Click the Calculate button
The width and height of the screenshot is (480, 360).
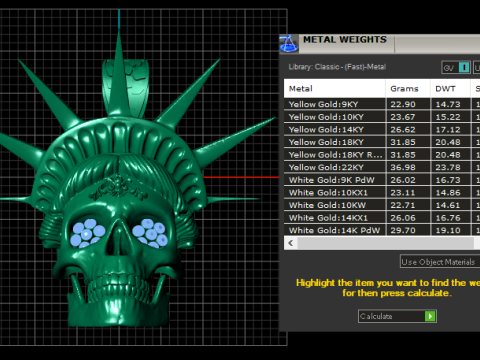pyautogui.click(x=397, y=316)
